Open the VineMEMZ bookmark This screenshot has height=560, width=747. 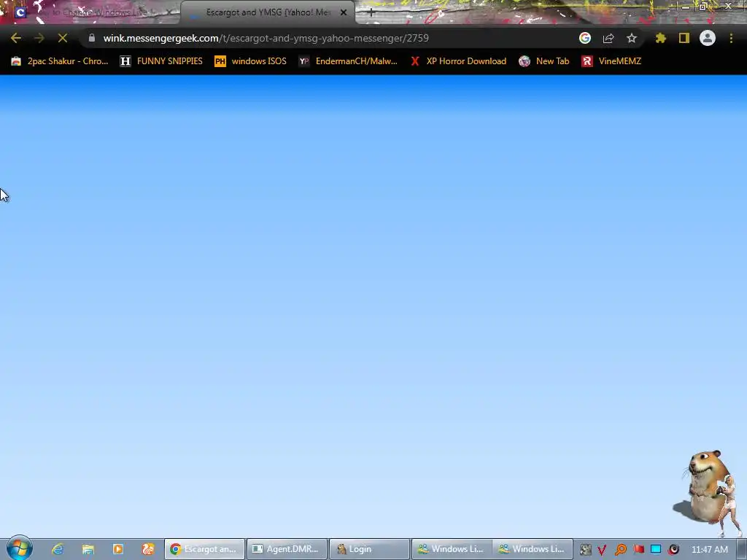[x=611, y=61]
